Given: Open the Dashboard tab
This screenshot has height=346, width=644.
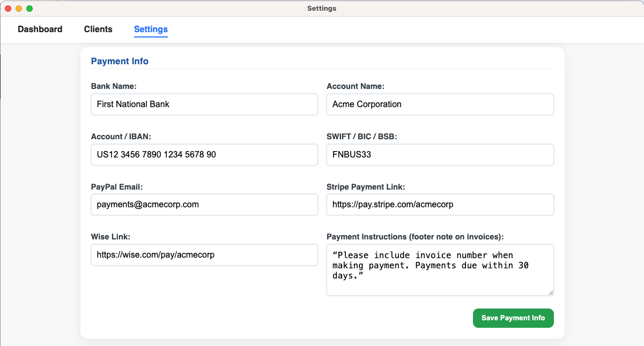Looking at the screenshot, I should 40,29.
